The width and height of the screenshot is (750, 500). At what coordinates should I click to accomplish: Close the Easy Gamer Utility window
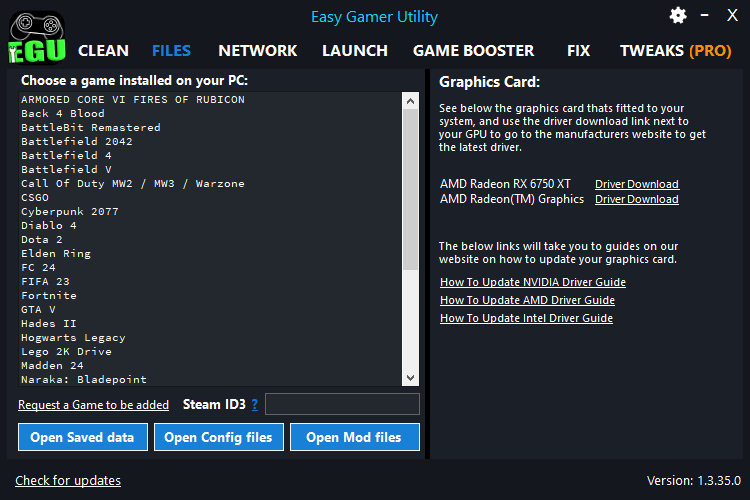coord(732,15)
